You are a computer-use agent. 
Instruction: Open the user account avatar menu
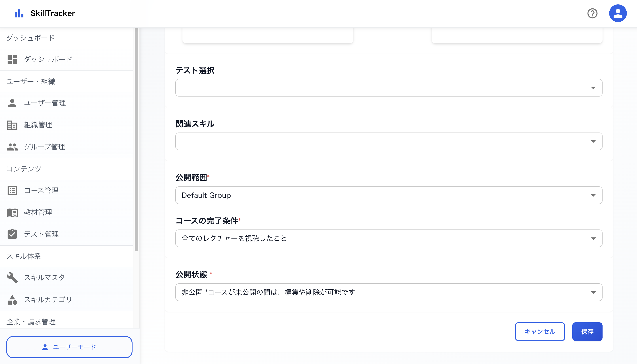(618, 13)
